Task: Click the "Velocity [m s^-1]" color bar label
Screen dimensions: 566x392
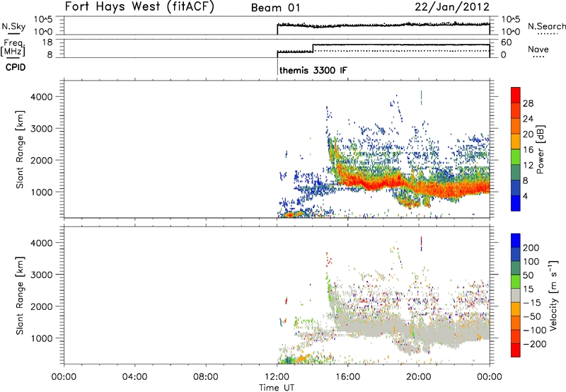Action: (553, 295)
